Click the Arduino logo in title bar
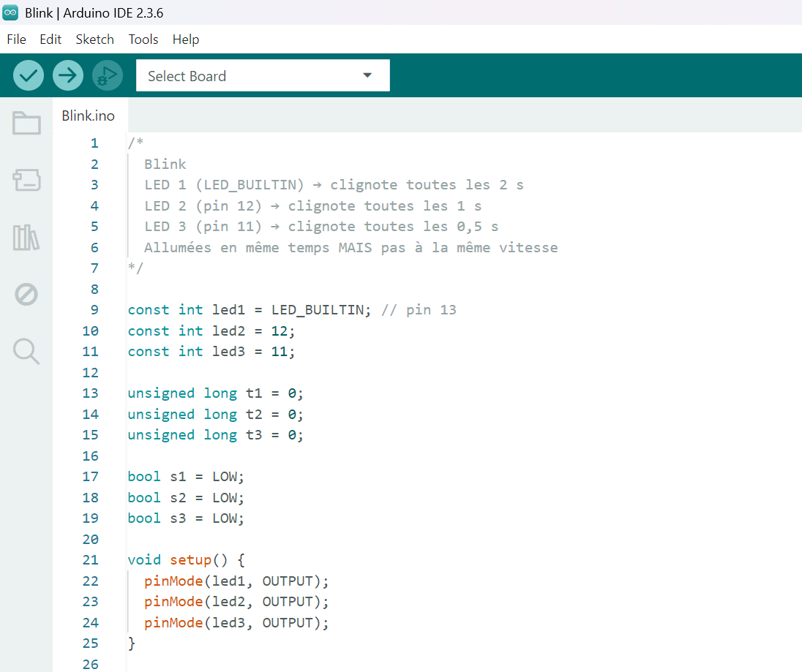This screenshot has width=802, height=672. [x=11, y=12]
